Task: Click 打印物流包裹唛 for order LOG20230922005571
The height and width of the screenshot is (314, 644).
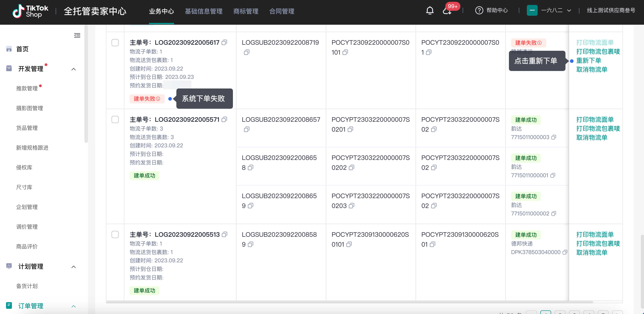Action: tap(598, 129)
